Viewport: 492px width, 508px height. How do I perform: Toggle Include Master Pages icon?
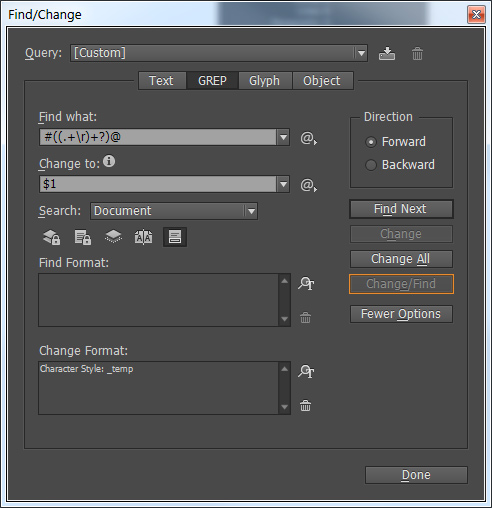[144, 237]
